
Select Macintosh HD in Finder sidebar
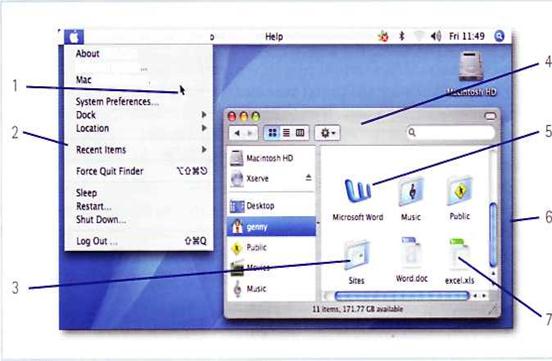[x=271, y=158]
